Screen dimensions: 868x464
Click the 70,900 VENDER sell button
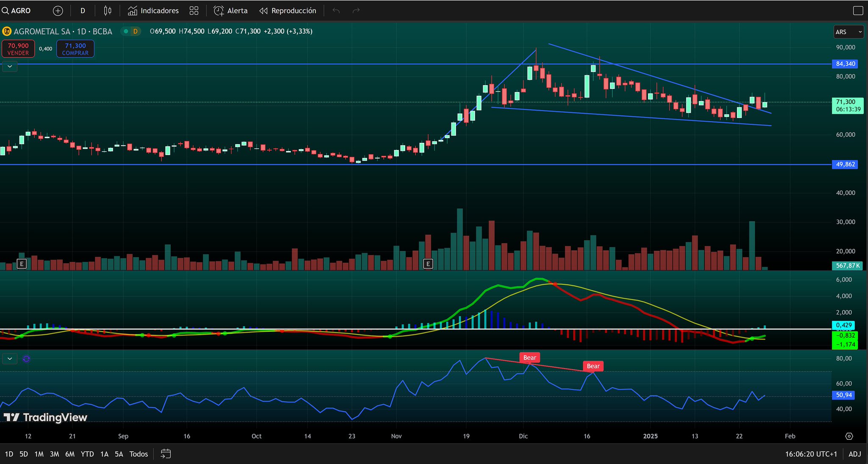click(18, 49)
